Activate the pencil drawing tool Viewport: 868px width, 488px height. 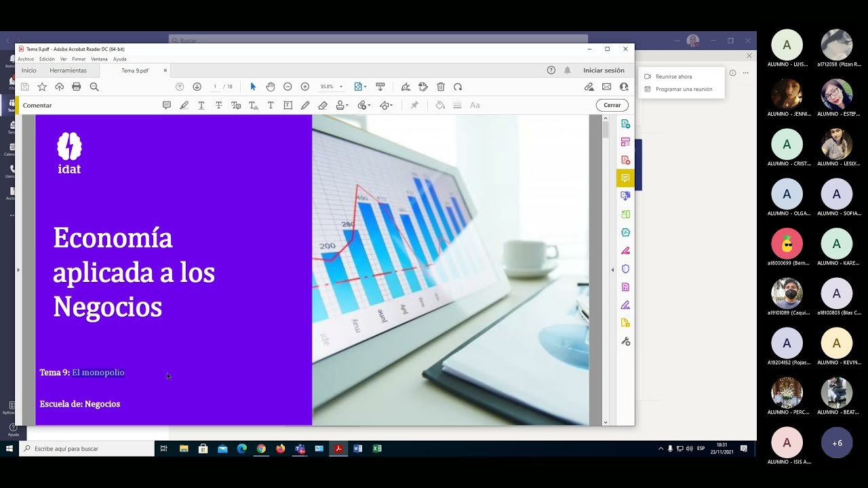(x=305, y=105)
